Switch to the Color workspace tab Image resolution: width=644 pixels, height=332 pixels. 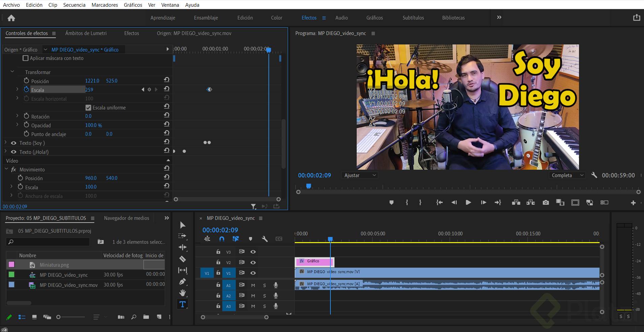pos(277,18)
